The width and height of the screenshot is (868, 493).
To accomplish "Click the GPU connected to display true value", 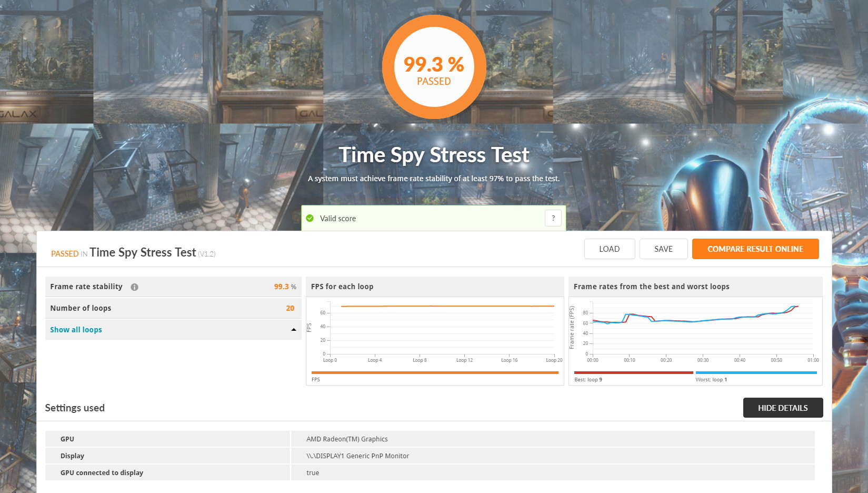I will point(313,473).
